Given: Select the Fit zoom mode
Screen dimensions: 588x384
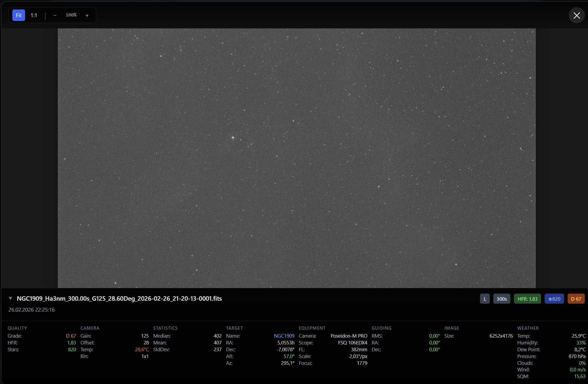Looking at the screenshot, I should coord(19,15).
